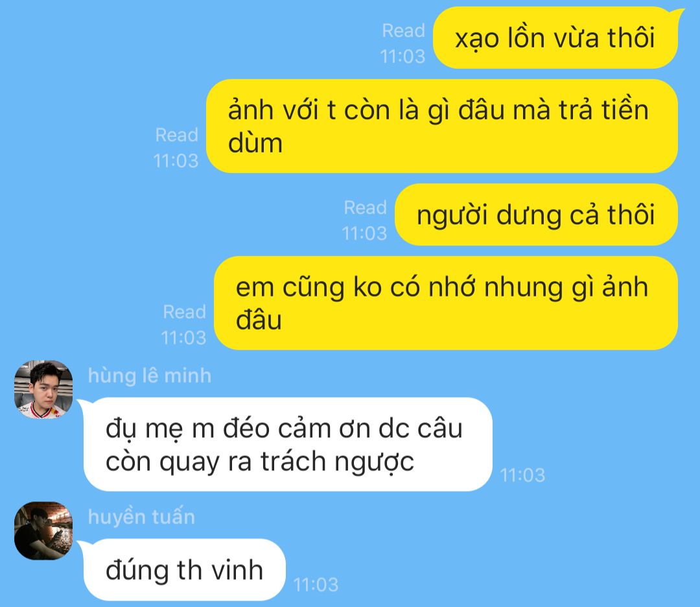Open hùng lê minh's profile avatar
Image resolution: width=700 pixels, height=607 pixels.
tap(43, 390)
